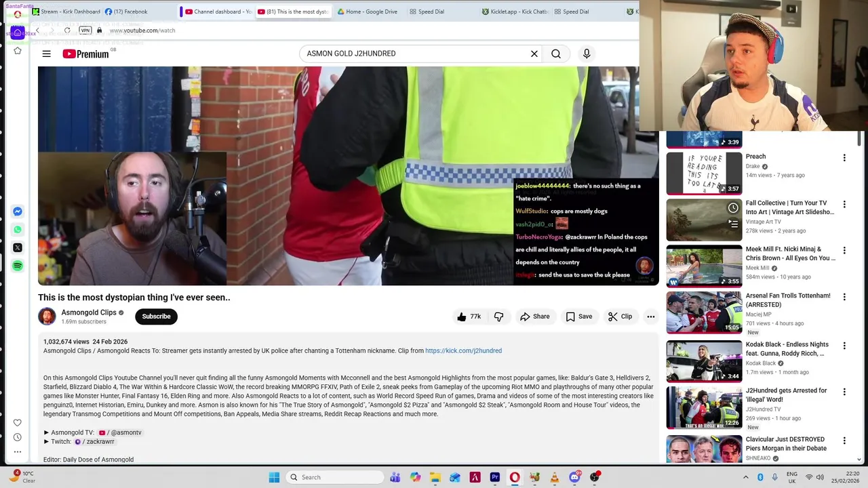The image size is (868, 488).
Task: Open more actions ellipsis under video
Action: [x=650, y=317]
